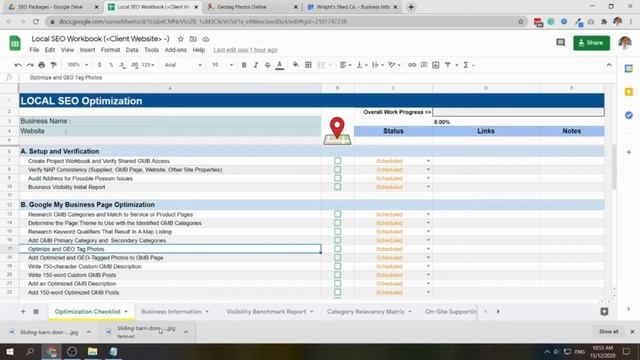Open the Last edit was 1 hour ago link
This screenshot has width=640, height=360.
(245, 50)
